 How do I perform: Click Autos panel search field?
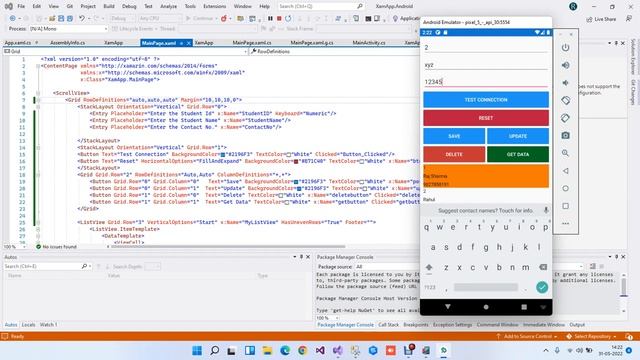point(48,267)
